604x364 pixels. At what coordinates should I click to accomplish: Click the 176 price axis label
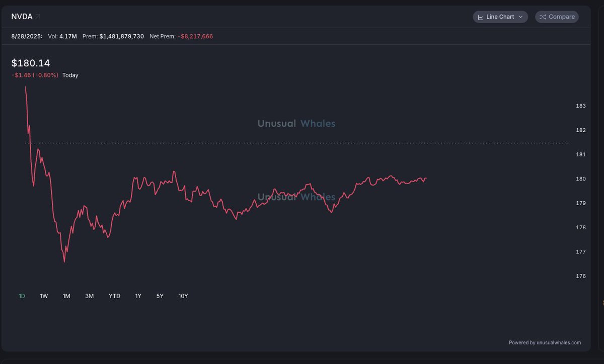pos(580,276)
